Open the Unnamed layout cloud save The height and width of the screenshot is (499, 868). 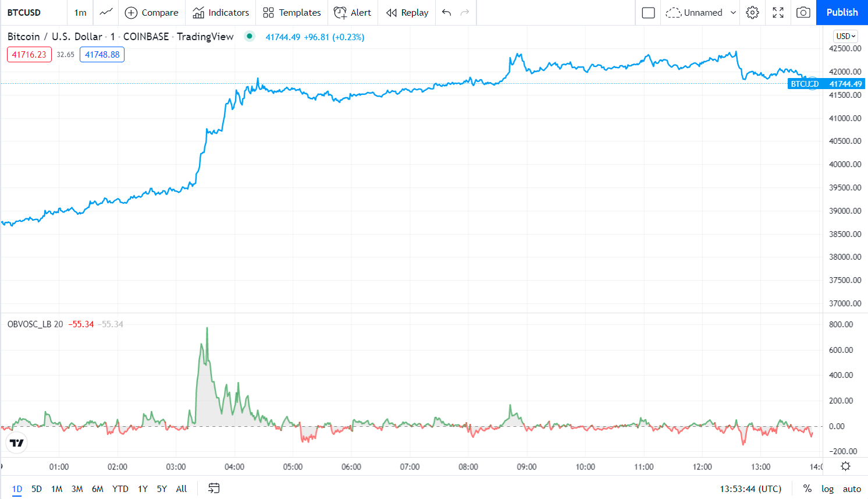695,13
